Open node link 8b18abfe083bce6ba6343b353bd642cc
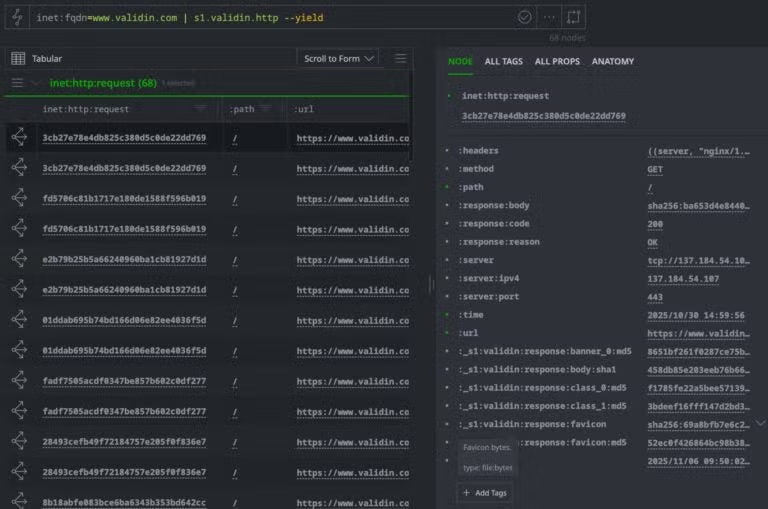This screenshot has height=509, width=768. (x=124, y=503)
